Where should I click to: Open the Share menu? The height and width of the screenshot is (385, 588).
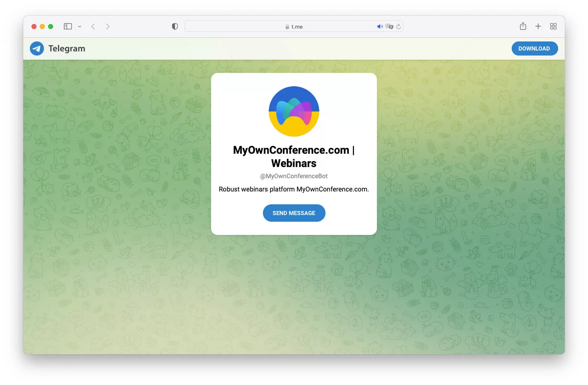tap(523, 26)
